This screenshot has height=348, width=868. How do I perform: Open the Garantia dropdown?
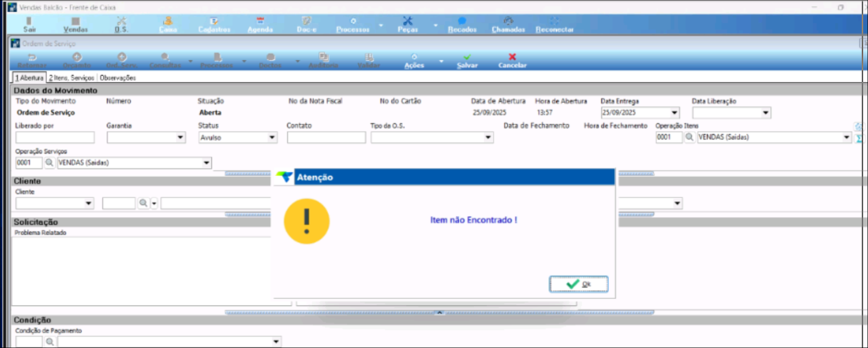(180, 137)
